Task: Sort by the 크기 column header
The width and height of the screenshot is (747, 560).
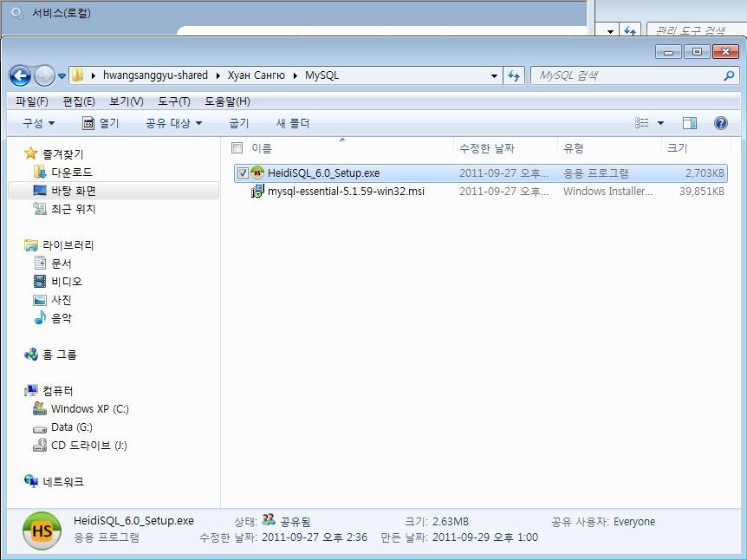Action: click(677, 148)
